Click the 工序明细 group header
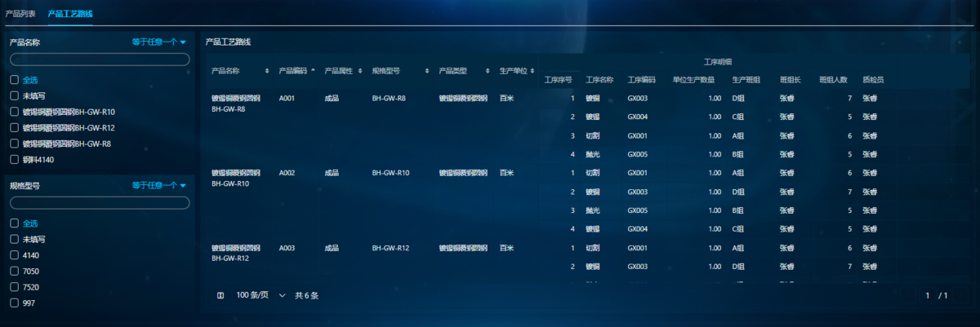Image resolution: width=980 pixels, height=327 pixels. click(x=718, y=62)
